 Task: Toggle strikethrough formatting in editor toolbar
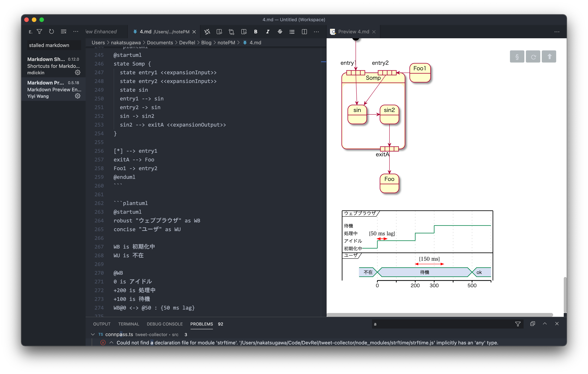[280, 31]
